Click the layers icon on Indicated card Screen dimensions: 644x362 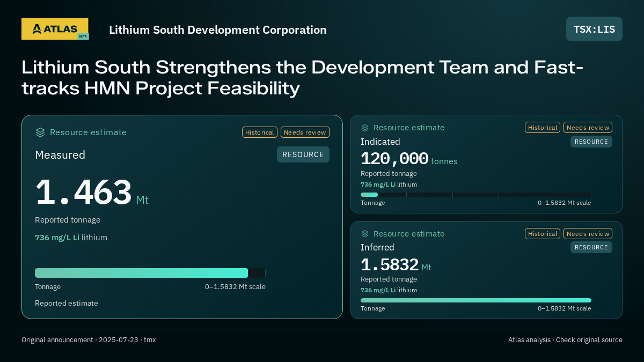365,128
